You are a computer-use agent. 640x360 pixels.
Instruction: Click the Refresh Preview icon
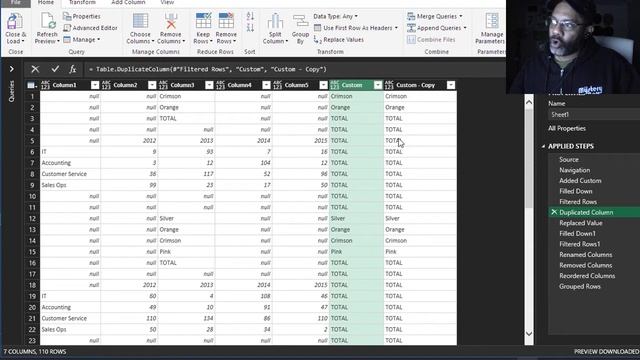coord(47,21)
